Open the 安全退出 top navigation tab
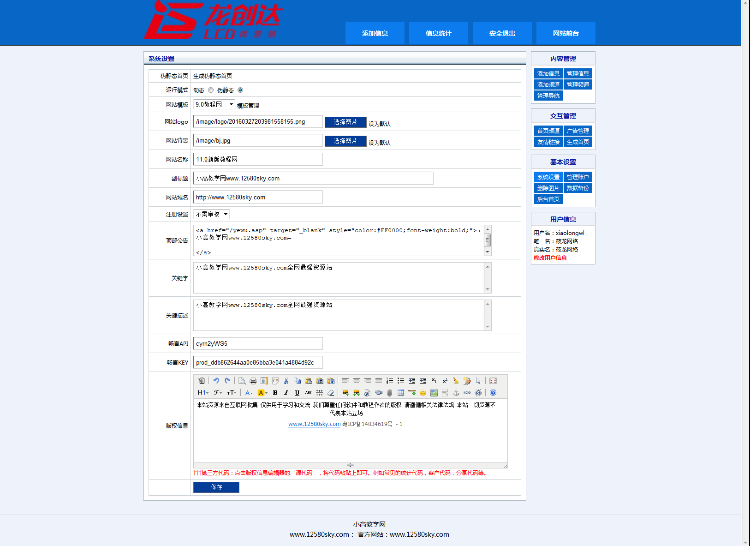This screenshot has width=750, height=546. (x=502, y=33)
